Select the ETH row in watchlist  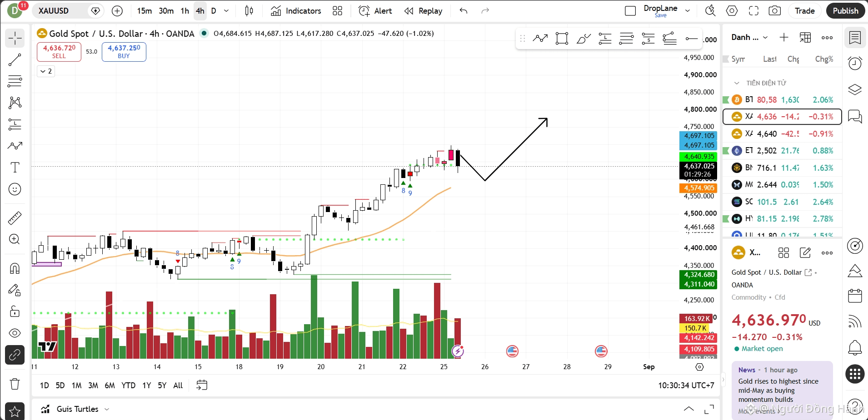pos(782,151)
